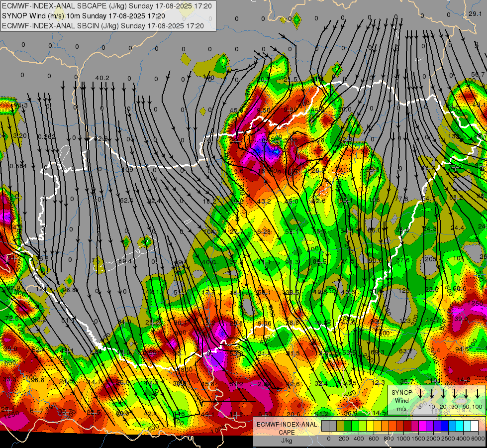Click the '96.8' value beside '124'
Screen dimensions: 487x448
click(x=69, y=290)
